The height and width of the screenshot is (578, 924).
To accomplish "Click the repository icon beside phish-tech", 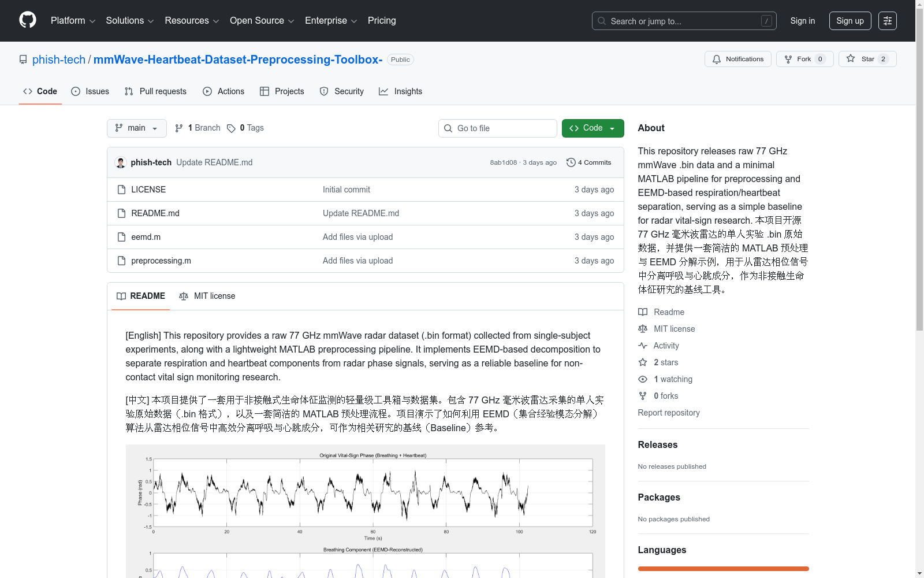I will tap(23, 60).
